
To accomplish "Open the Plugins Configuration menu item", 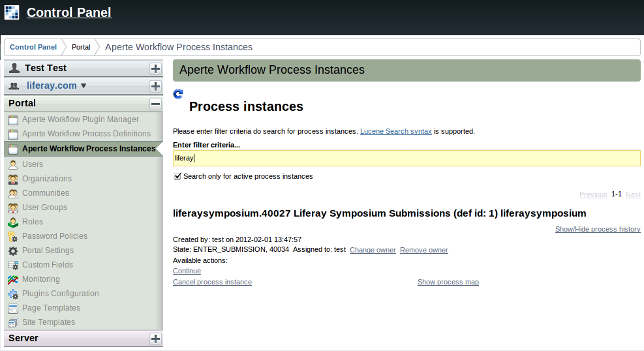I will (x=61, y=294).
